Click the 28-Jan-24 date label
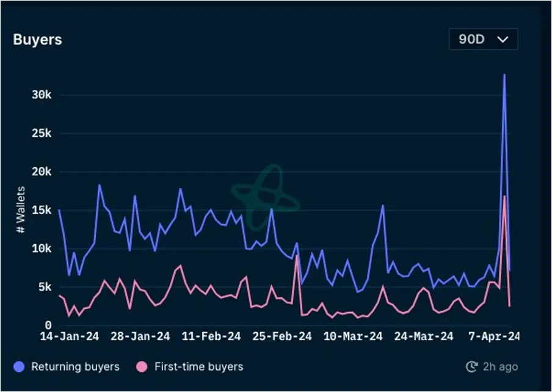Image resolution: width=552 pixels, height=392 pixels. click(x=140, y=336)
